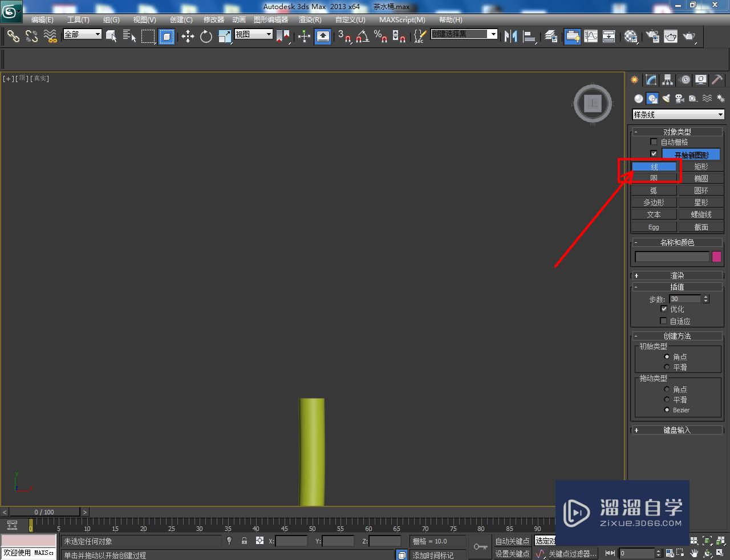Toggle the Angle Snap icon

(362, 36)
